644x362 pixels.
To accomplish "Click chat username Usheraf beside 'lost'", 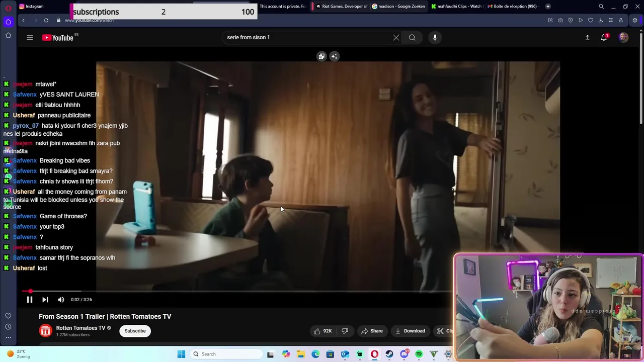I will click(x=24, y=268).
